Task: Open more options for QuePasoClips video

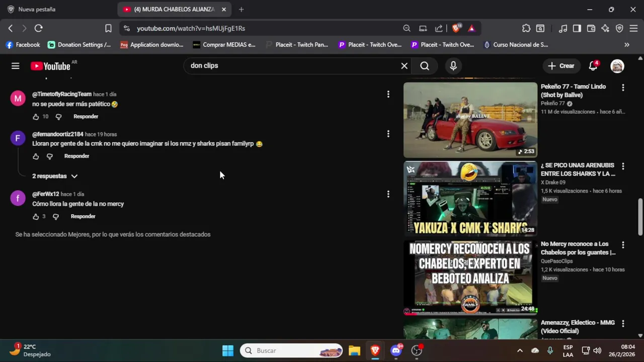Action: tap(623, 245)
